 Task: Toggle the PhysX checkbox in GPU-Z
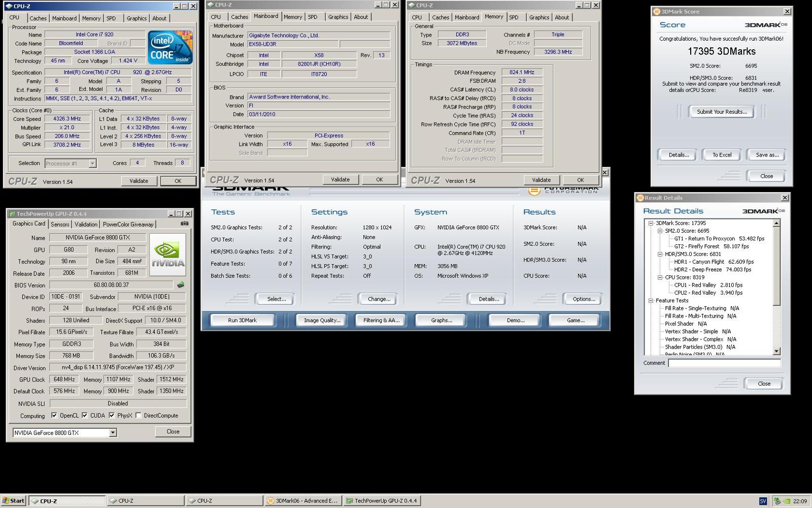click(112, 415)
